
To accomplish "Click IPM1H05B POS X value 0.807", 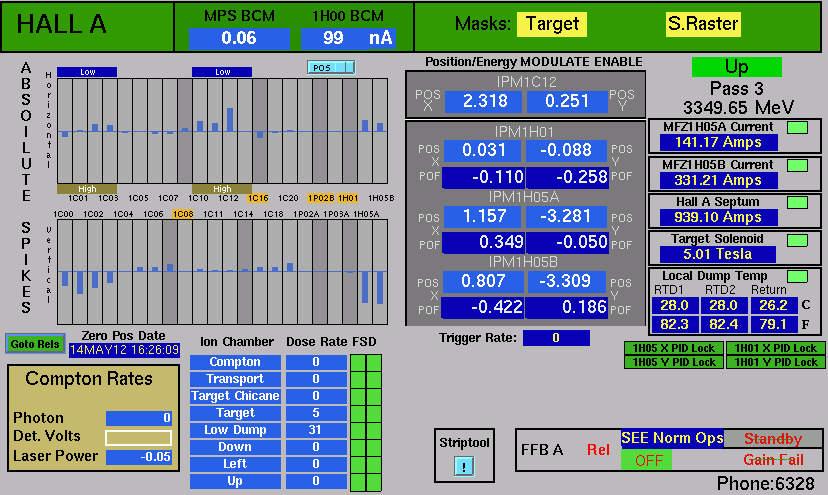I will pos(483,282).
